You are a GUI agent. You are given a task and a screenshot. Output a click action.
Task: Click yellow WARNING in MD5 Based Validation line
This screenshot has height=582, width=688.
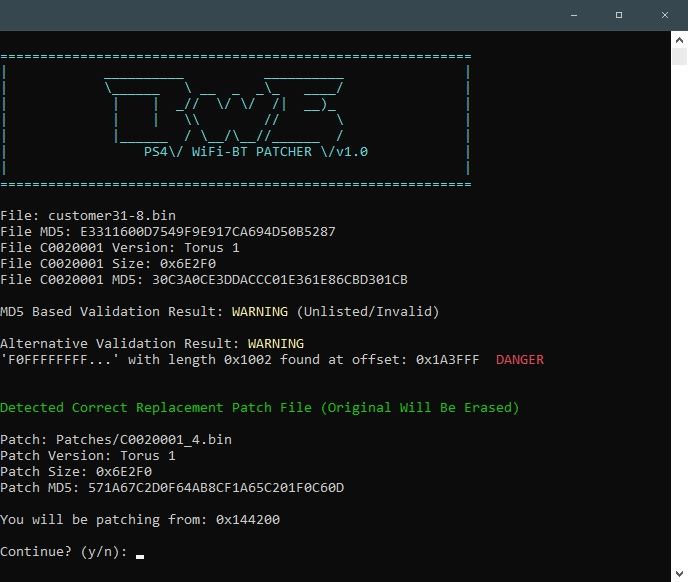tap(260, 312)
